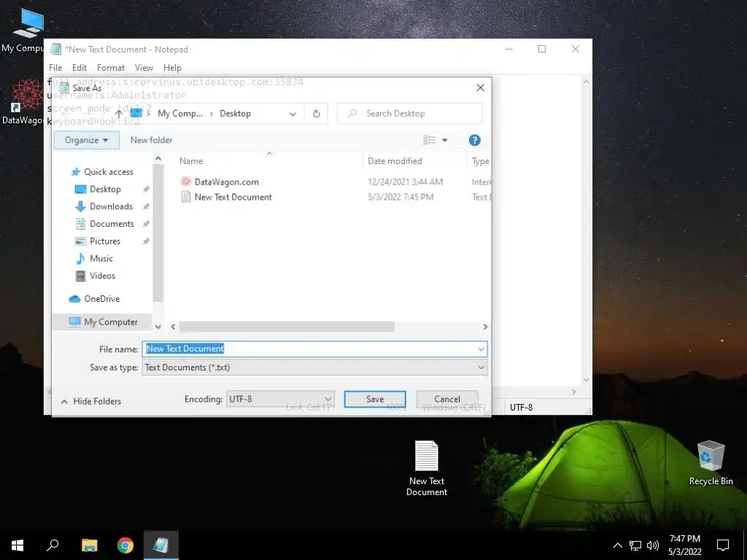Click the file list horizontal scrollbar
This screenshot has width=747, height=560.
click(x=286, y=327)
